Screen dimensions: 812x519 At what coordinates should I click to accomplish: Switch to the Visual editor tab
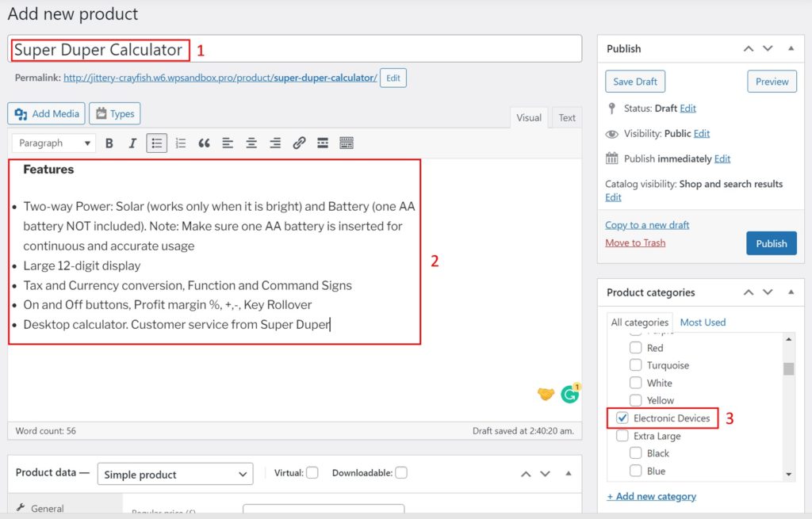(x=529, y=117)
